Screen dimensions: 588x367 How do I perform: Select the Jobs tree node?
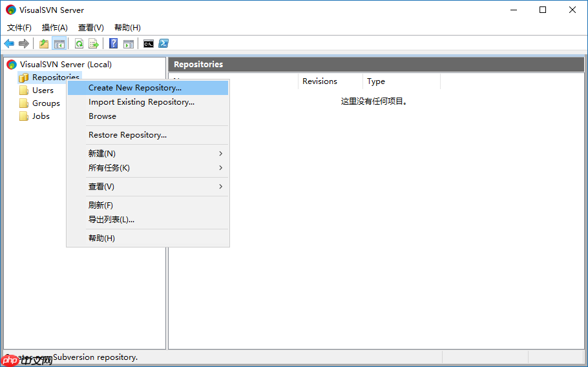pos(41,116)
